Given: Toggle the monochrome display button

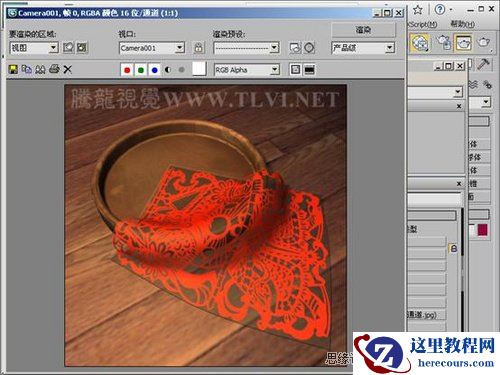Looking at the screenshot, I should tap(182, 70).
